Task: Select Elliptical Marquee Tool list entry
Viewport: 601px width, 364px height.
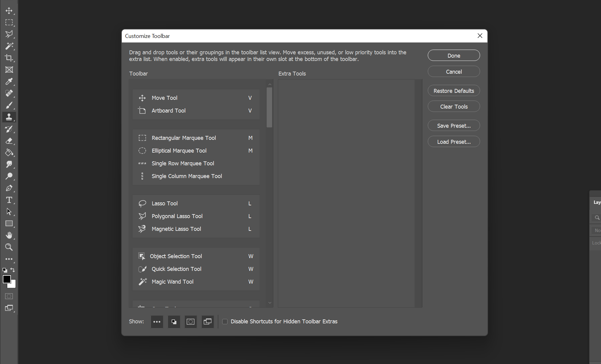Action: [x=179, y=151]
